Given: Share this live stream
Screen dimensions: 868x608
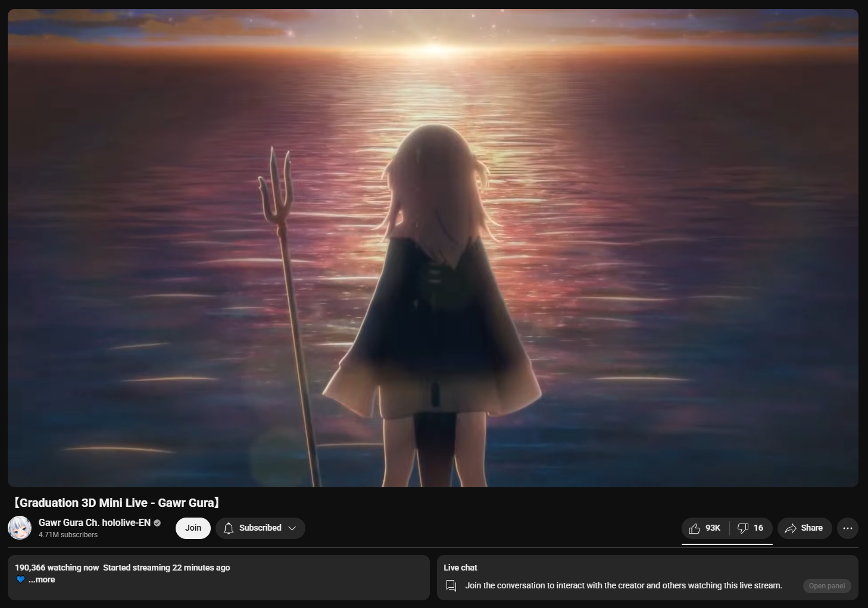Looking at the screenshot, I should tap(804, 528).
